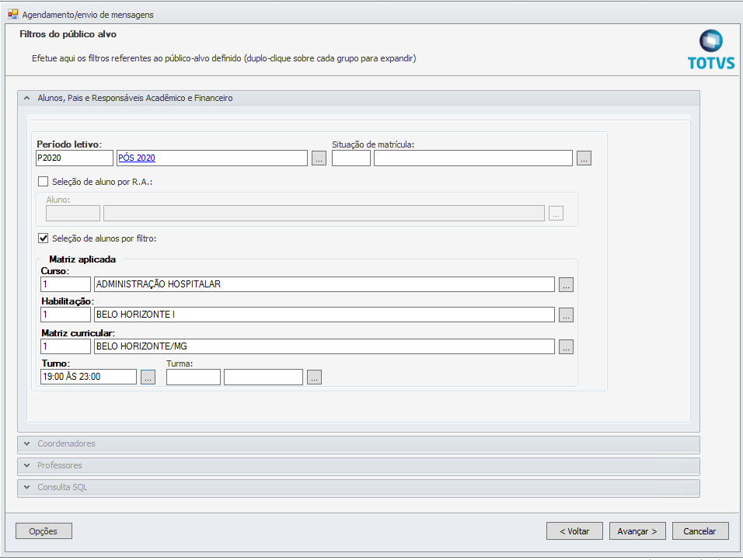This screenshot has height=560, width=743.
Task: Open Situação de matrícula lookup ellipsis button
Action: [x=584, y=158]
